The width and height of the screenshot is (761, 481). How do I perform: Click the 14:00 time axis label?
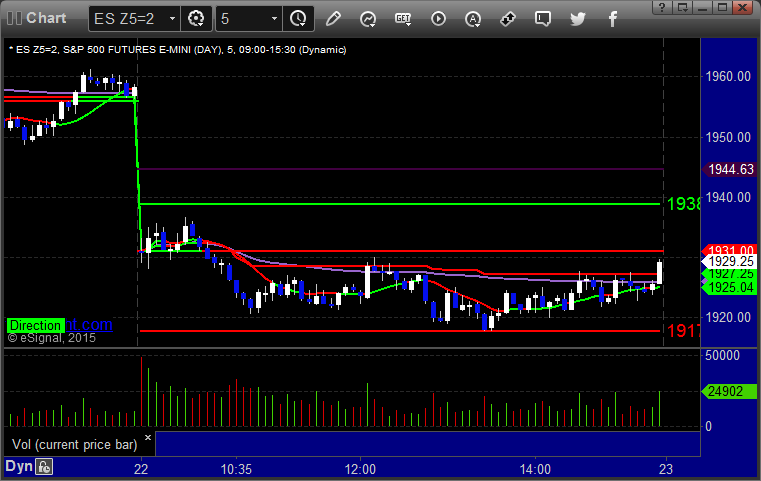pyautogui.click(x=535, y=469)
